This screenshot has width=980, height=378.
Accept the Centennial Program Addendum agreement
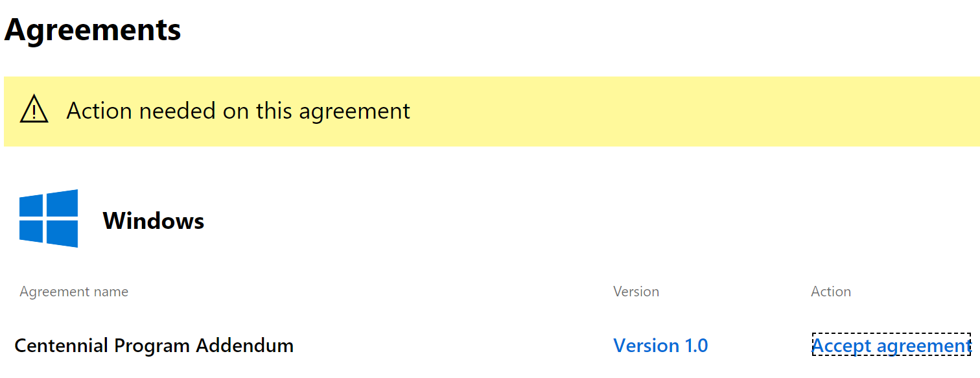tap(891, 346)
